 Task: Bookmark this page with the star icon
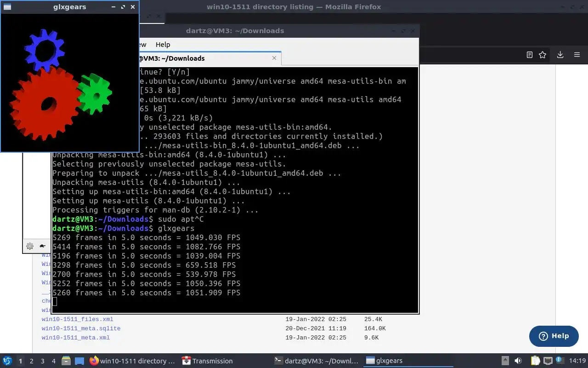(543, 55)
